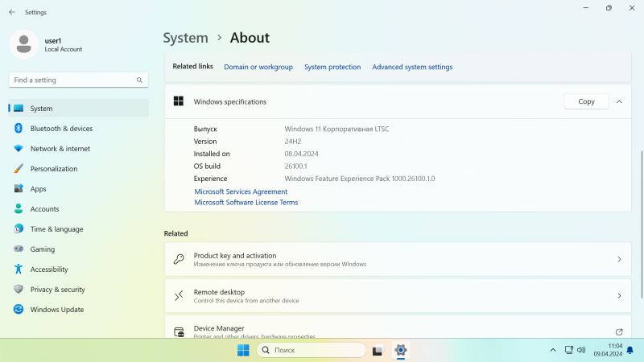This screenshot has height=362, width=644.
Task: Go back using the Settings back arrow
Action: [x=11, y=12]
